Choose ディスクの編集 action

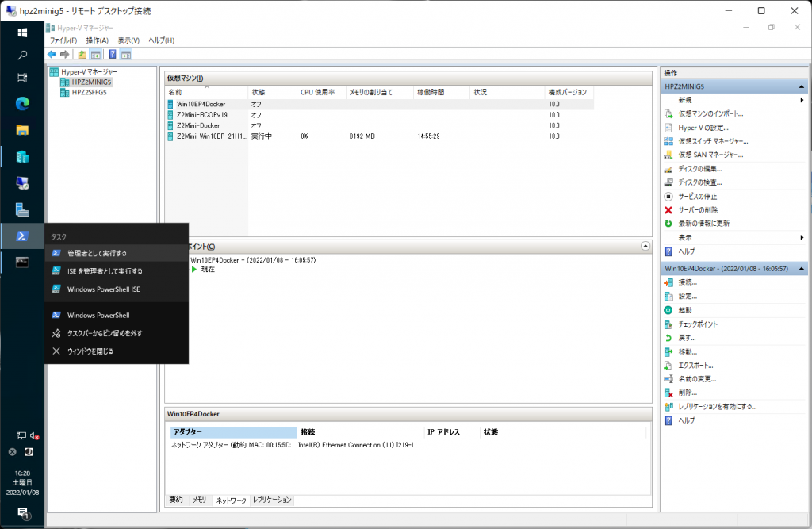pyautogui.click(x=699, y=168)
